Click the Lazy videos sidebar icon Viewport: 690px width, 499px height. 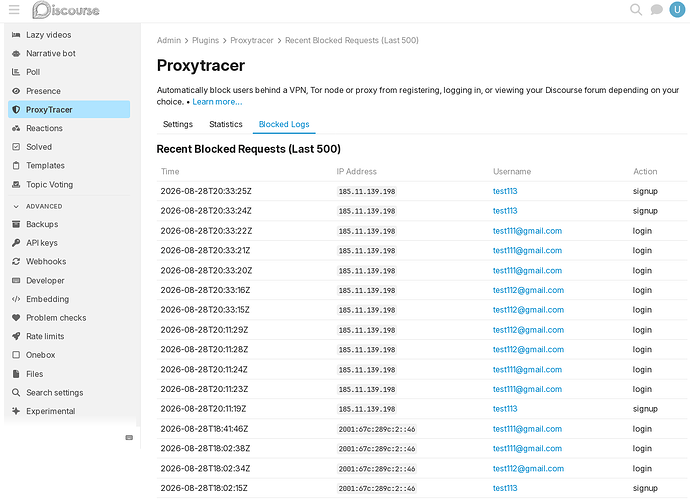16,35
